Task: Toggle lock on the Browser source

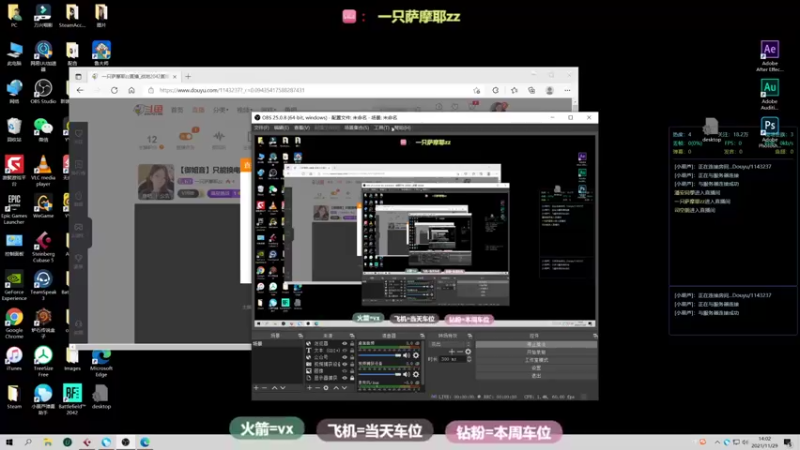Action: pyautogui.click(x=352, y=343)
